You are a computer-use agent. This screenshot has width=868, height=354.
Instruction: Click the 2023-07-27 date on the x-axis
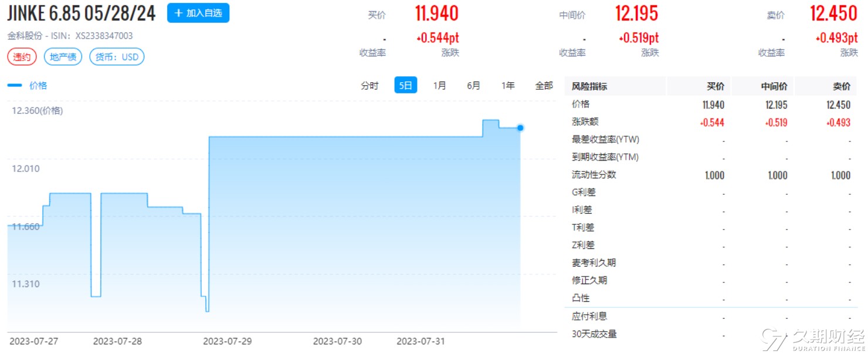point(33,341)
